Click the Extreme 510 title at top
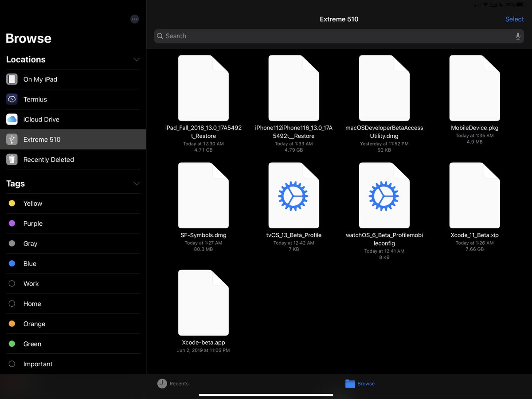532x399 pixels. click(x=339, y=19)
